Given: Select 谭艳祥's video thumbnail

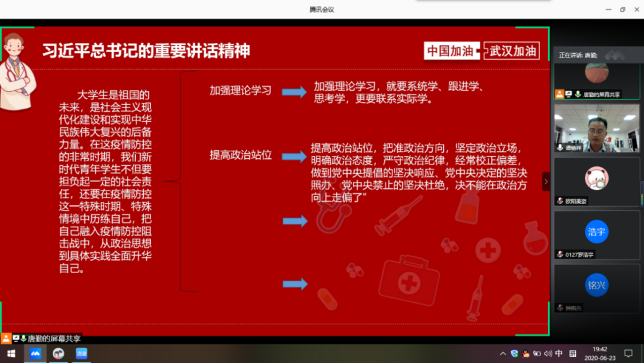Looking at the screenshot, I should [596, 127].
